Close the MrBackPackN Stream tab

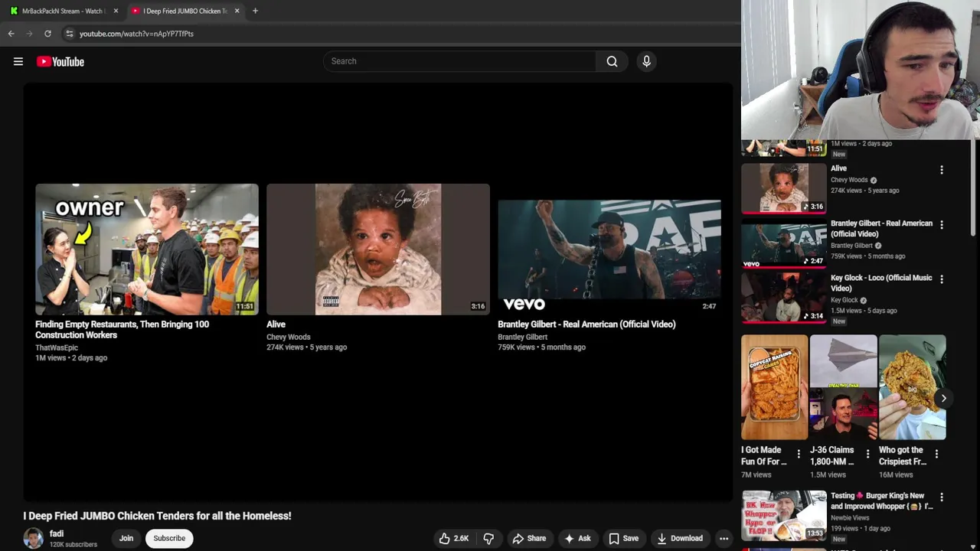[x=116, y=11]
